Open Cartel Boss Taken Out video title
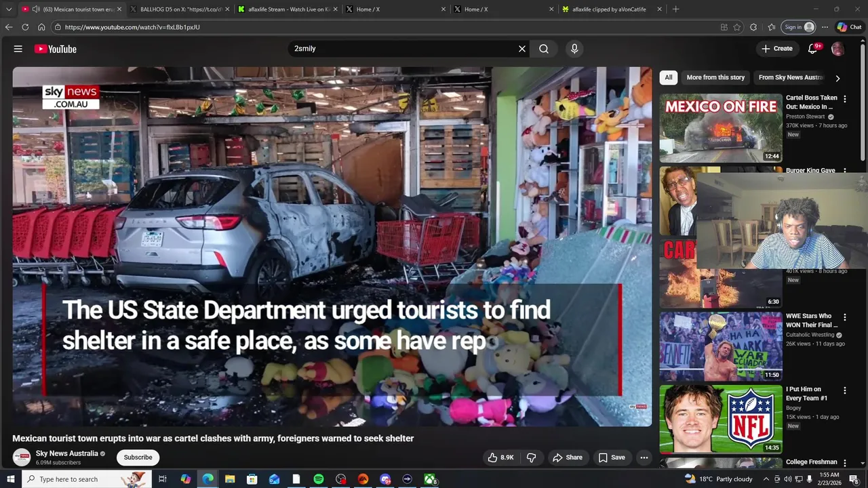The width and height of the screenshot is (868, 488). (812, 102)
